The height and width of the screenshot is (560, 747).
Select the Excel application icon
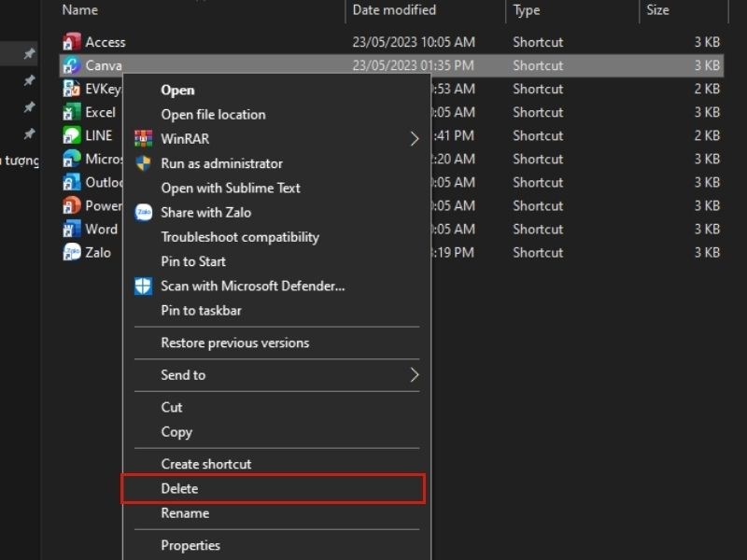tap(73, 112)
